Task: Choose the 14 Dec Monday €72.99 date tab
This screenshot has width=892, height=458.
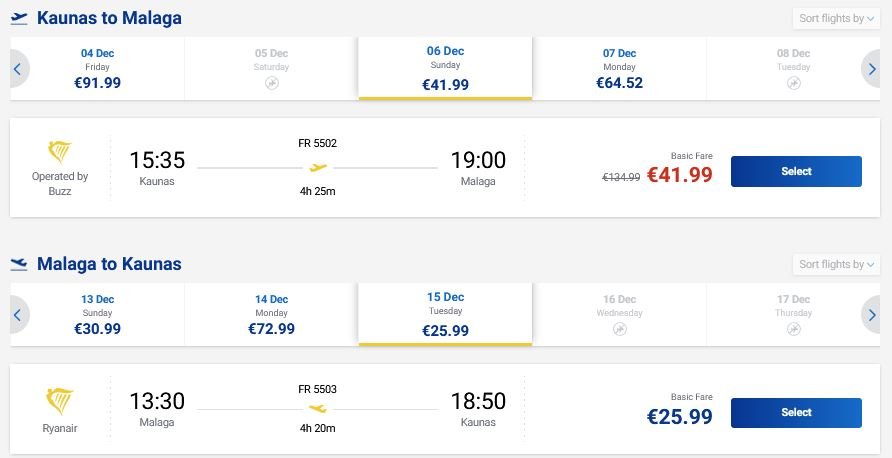Action: click(271, 315)
